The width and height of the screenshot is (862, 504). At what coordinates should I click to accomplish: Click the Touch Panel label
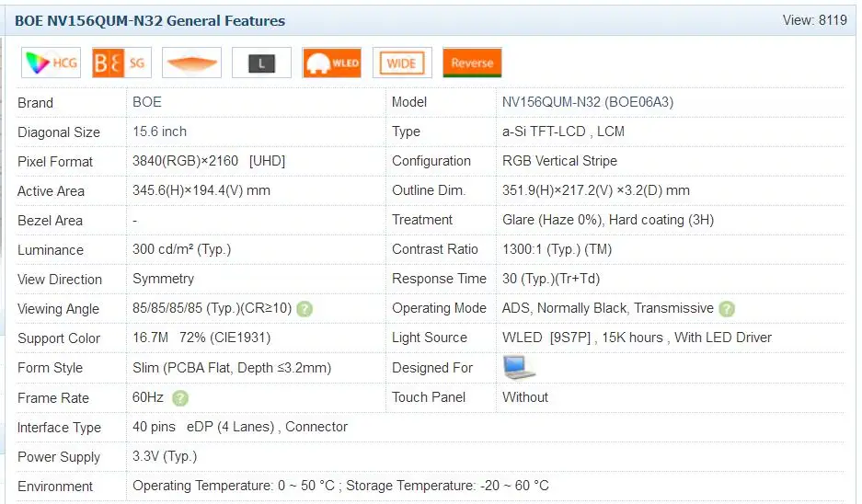[429, 397]
